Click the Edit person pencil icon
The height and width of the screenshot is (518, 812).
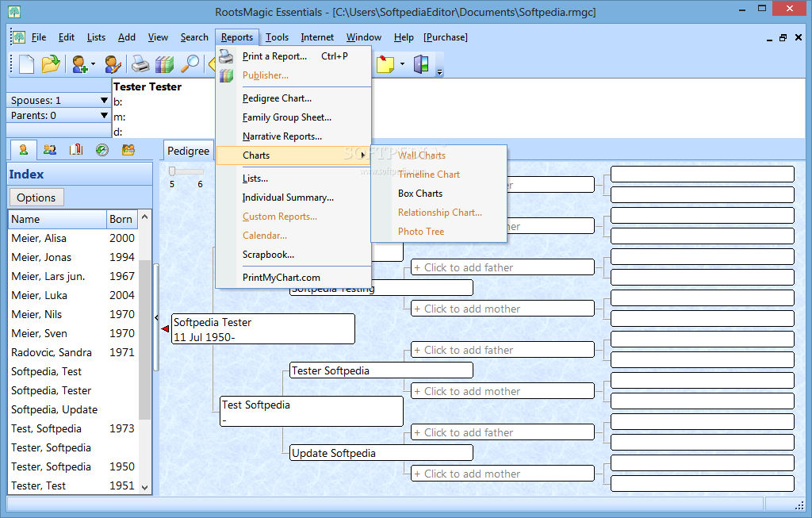coord(113,64)
